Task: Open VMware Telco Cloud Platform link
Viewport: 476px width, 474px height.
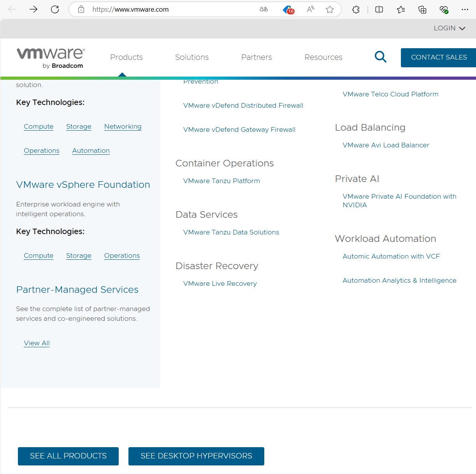Action: [390, 94]
